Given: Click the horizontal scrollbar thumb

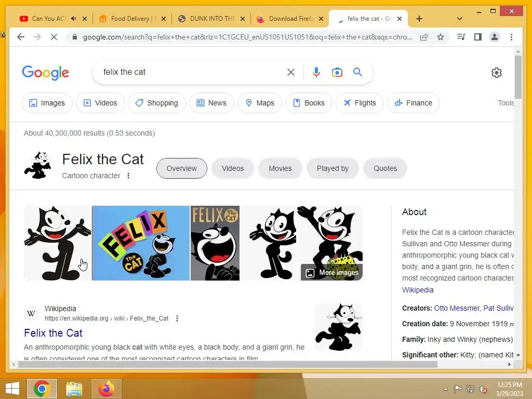Looking at the screenshot, I should pyautogui.click(x=228, y=364).
